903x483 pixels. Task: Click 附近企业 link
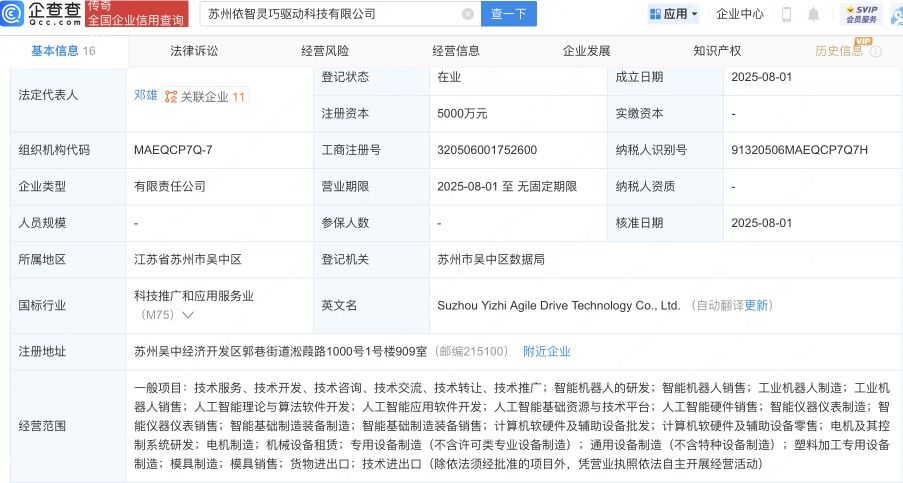point(547,351)
